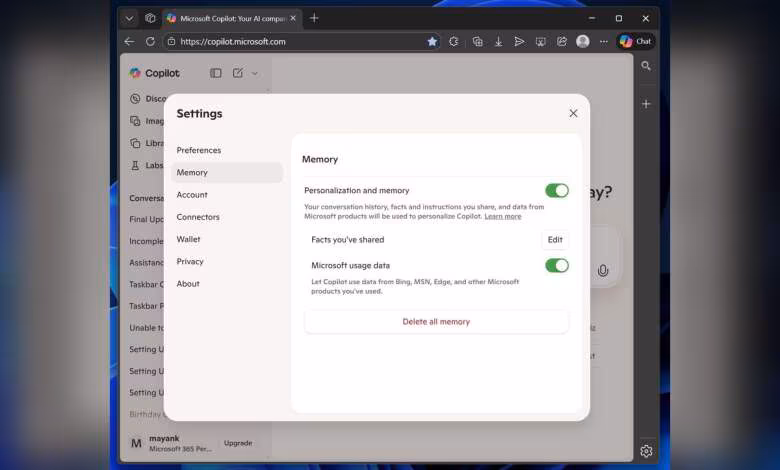Open the new tab plus button
The image size is (780, 470).
(x=314, y=18)
